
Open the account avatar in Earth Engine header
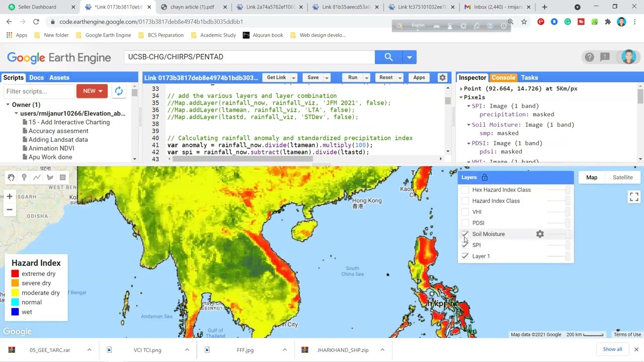pos(628,57)
